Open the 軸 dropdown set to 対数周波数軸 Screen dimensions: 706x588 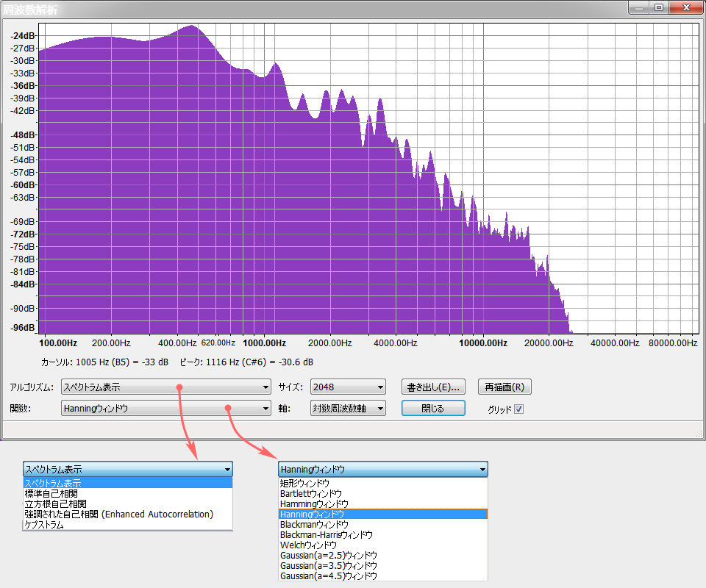click(x=348, y=409)
